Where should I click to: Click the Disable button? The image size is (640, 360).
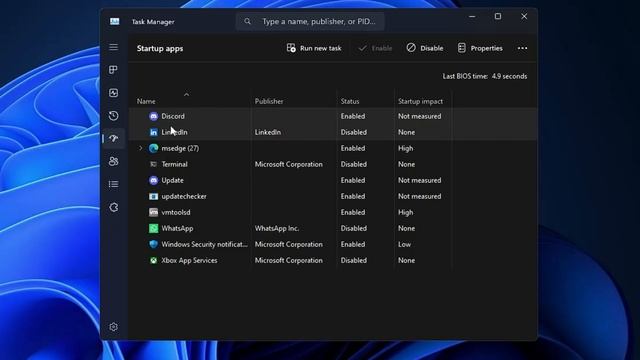[x=425, y=48]
